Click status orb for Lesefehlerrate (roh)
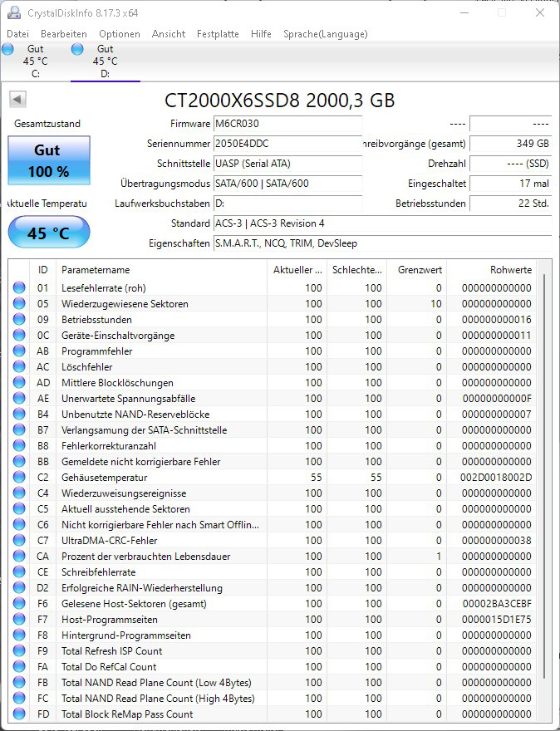 coord(19,288)
